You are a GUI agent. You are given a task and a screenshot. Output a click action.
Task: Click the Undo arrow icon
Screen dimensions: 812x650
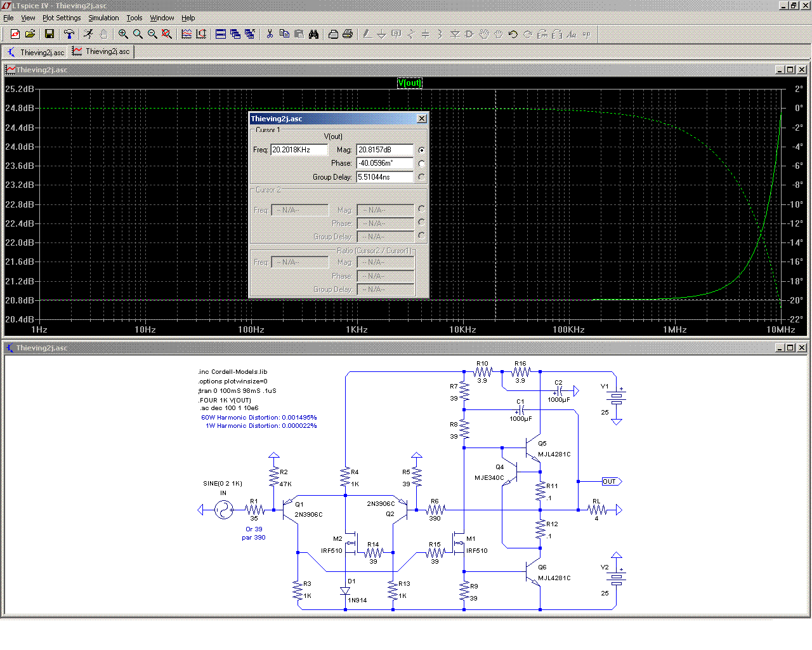point(513,34)
